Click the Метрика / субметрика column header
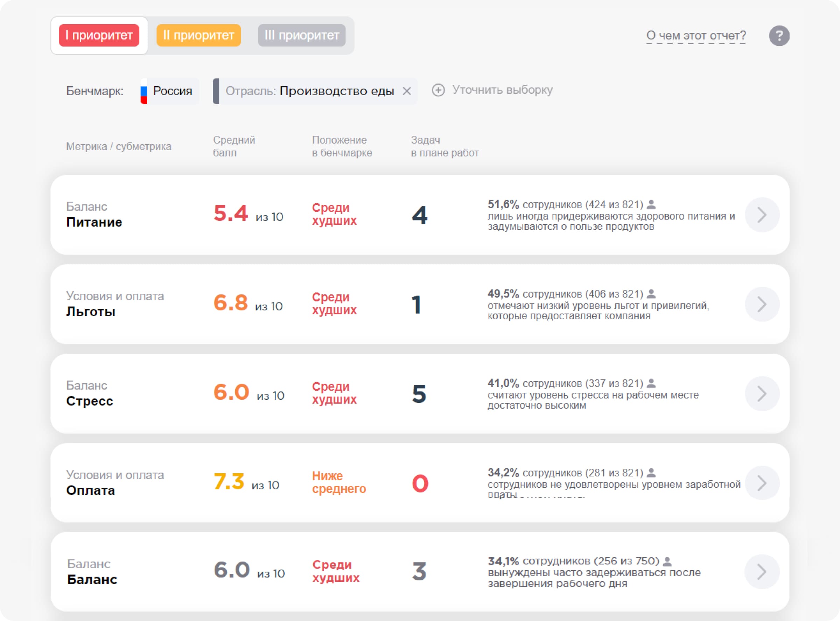 119,146
